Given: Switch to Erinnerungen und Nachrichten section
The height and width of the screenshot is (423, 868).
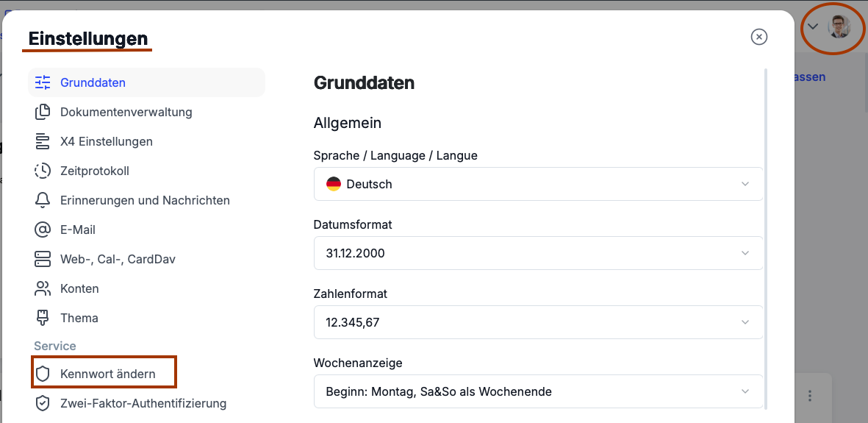Looking at the screenshot, I should 145,200.
